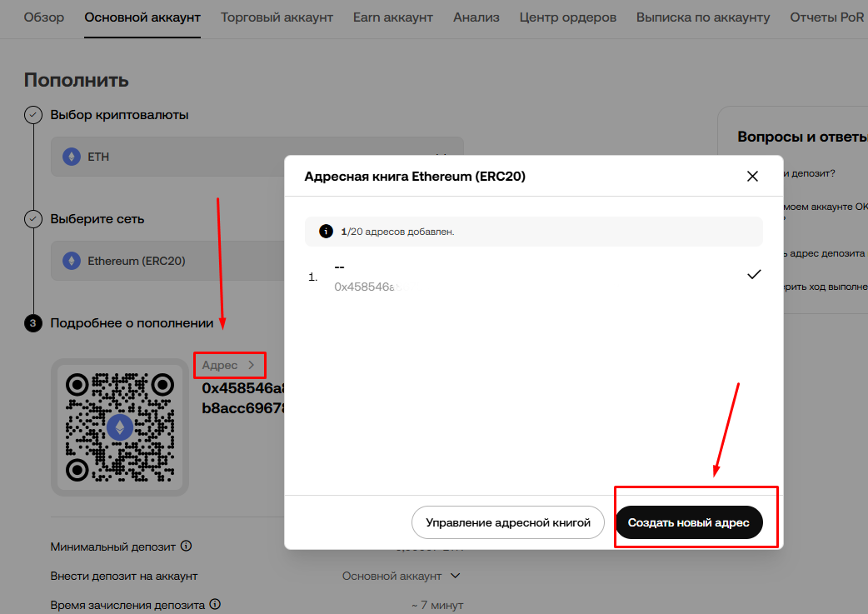
Task: Click the deposit address text 0x458546a
Action: pos(243,398)
